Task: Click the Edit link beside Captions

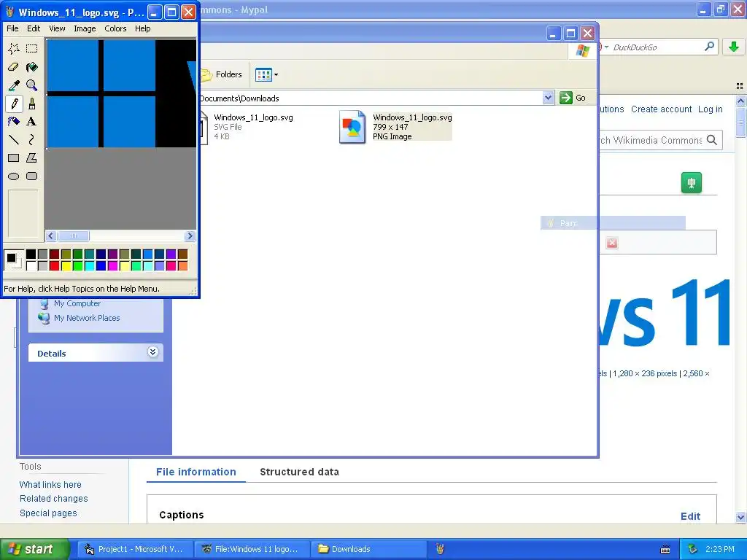Action: [x=690, y=516]
